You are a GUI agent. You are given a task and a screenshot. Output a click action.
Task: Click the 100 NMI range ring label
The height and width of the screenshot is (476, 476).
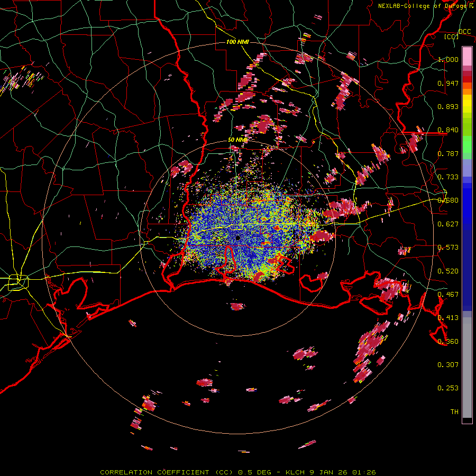click(x=237, y=42)
